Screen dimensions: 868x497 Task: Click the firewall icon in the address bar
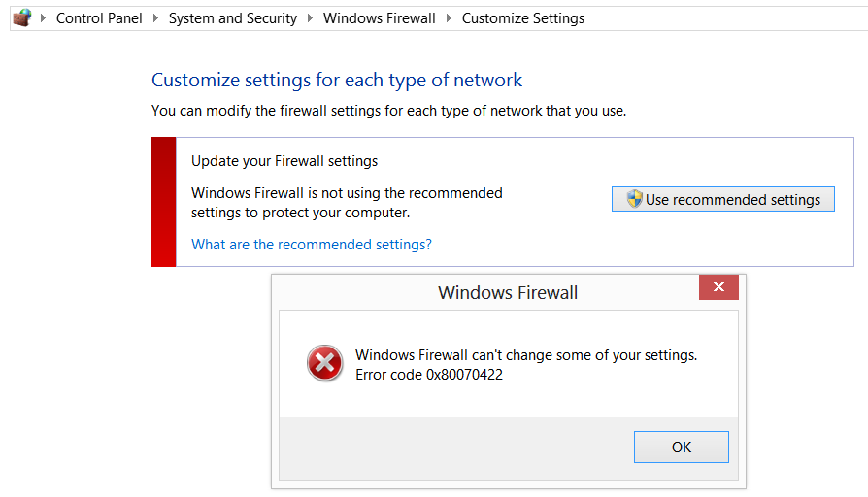tap(21, 17)
